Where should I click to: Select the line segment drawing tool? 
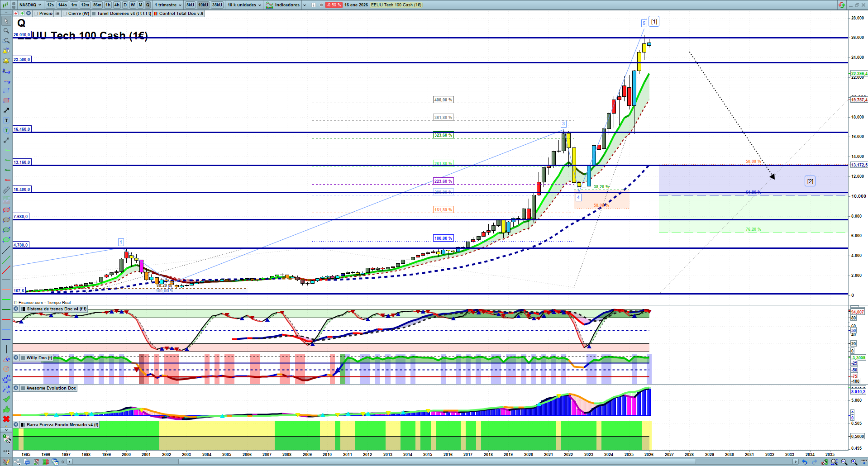6,140
